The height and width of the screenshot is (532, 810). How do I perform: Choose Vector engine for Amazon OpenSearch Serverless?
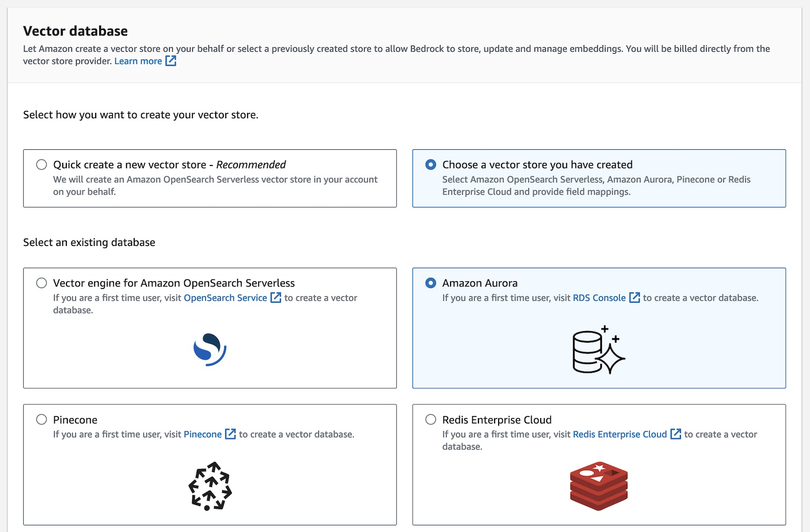pyautogui.click(x=42, y=283)
